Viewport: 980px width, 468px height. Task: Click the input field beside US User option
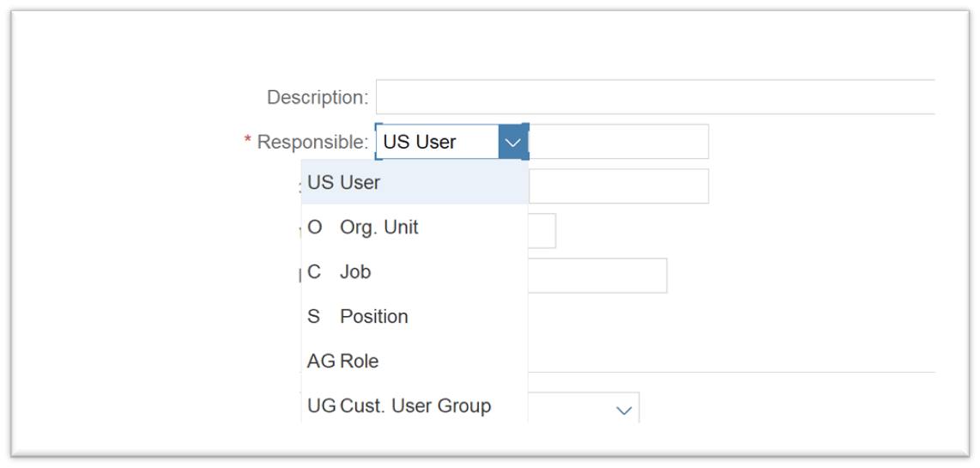click(x=618, y=186)
